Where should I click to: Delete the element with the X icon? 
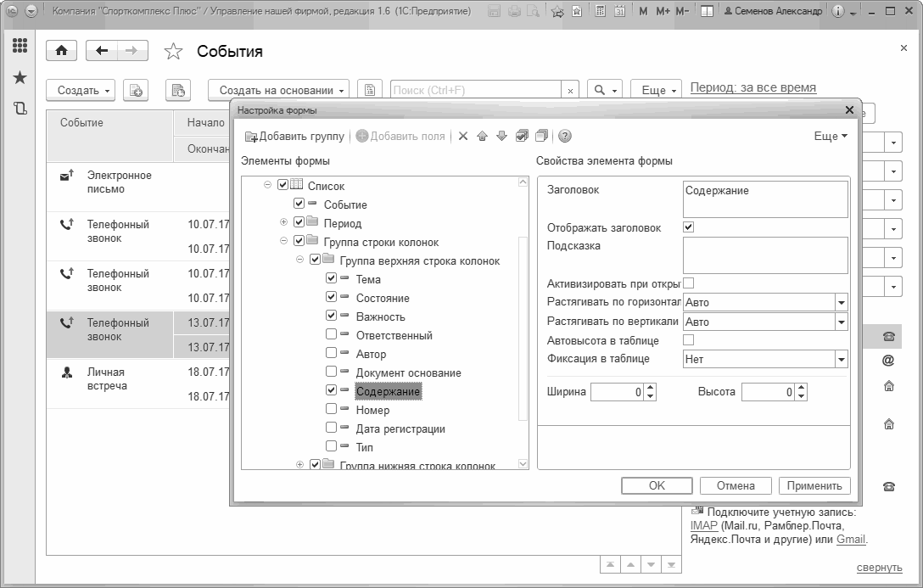tap(463, 137)
